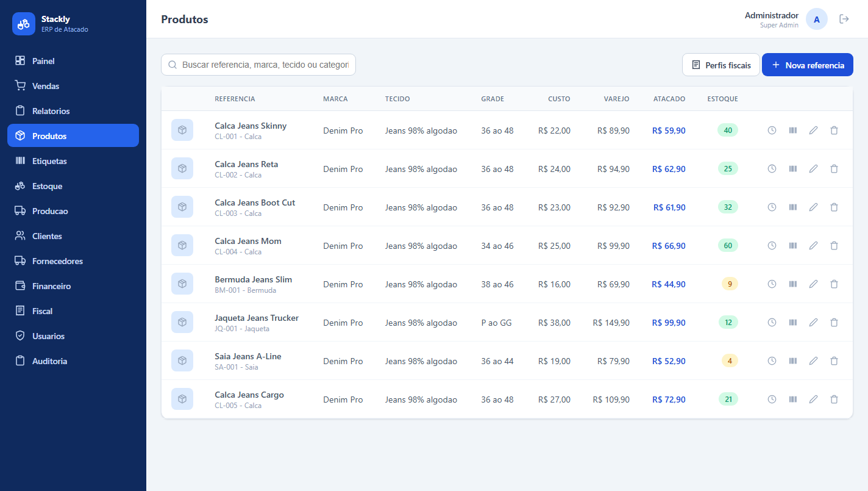Delete Calca Jeans Mom with trash icon
The image size is (868, 491).
[834, 245]
